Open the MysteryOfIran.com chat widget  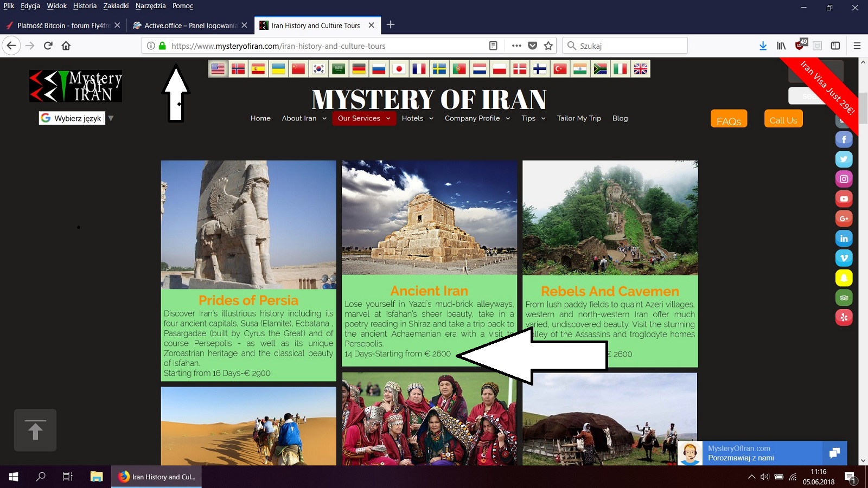point(762,453)
